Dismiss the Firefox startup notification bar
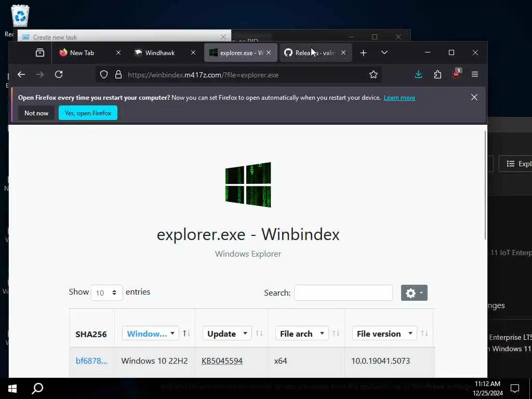The height and width of the screenshot is (399, 532). click(x=474, y=97)
